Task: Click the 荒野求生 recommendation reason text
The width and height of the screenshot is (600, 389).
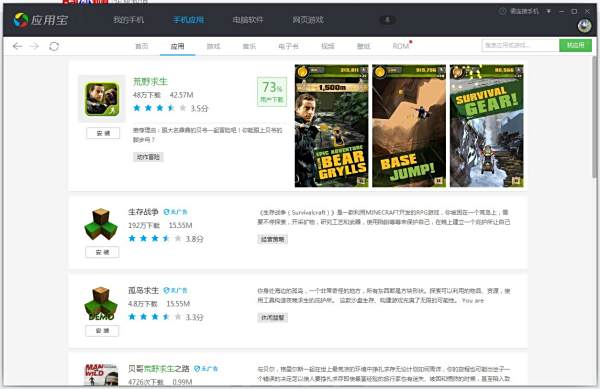Action: tap(208, 135)
